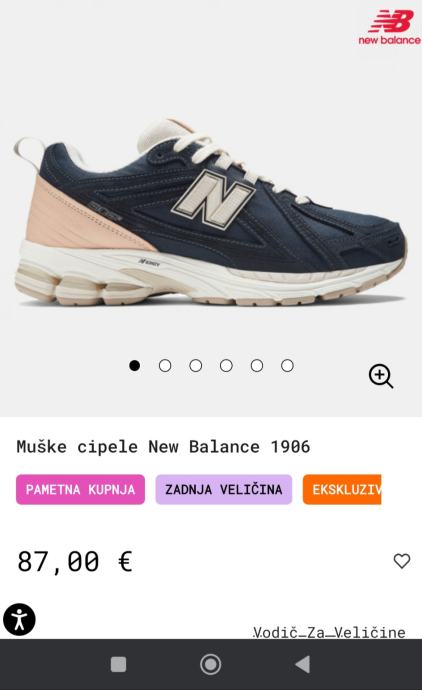Select sixth image carousel dot
Screen dimensions: 422x690
[287, 366]
